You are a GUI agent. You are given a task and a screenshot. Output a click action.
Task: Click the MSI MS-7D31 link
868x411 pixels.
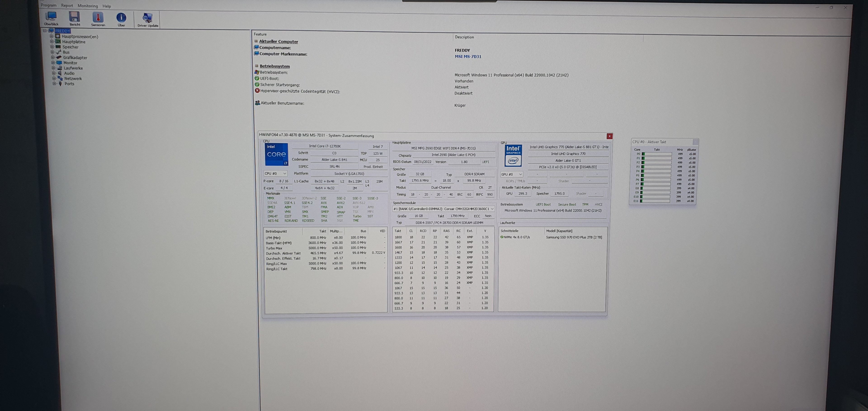468,57
